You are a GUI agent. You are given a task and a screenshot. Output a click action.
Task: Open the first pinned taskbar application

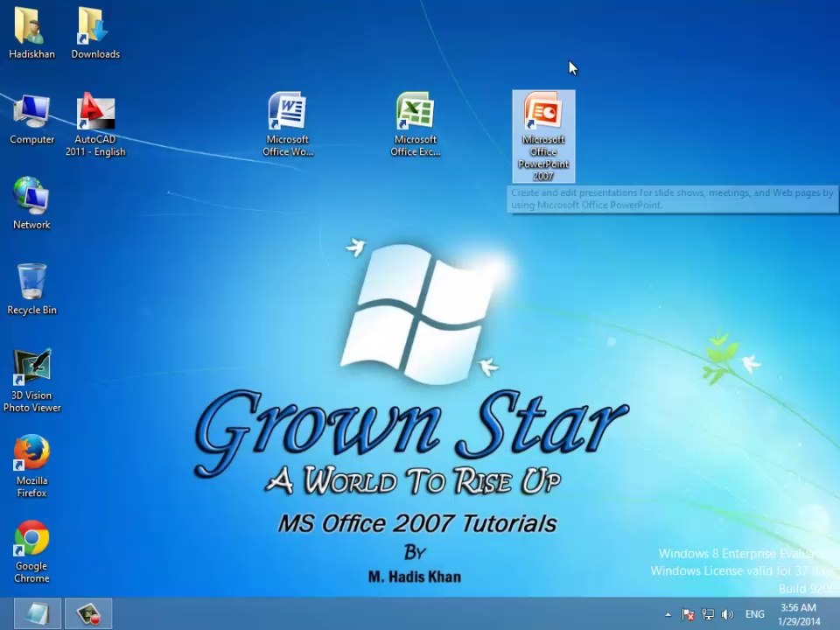[37, 613]
